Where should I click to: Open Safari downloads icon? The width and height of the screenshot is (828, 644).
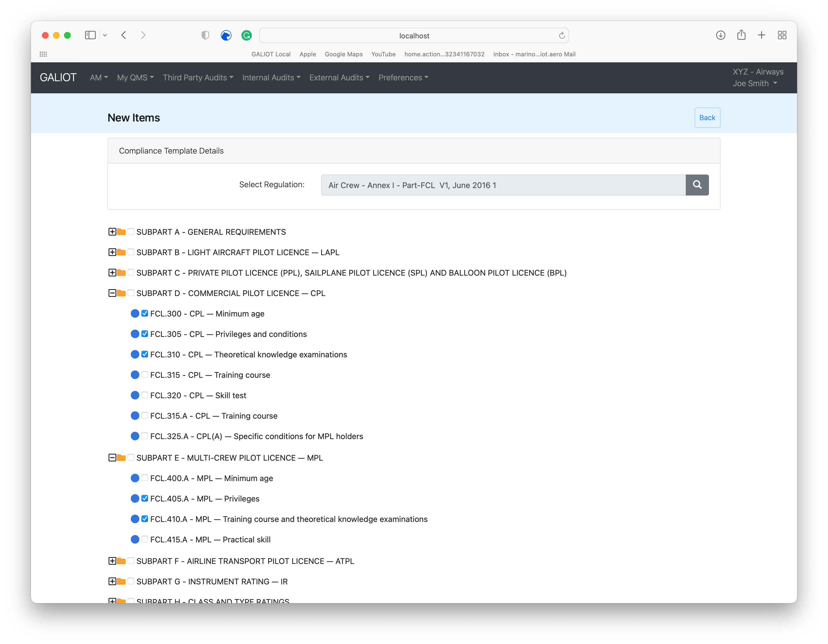click(x=720, y=35)
